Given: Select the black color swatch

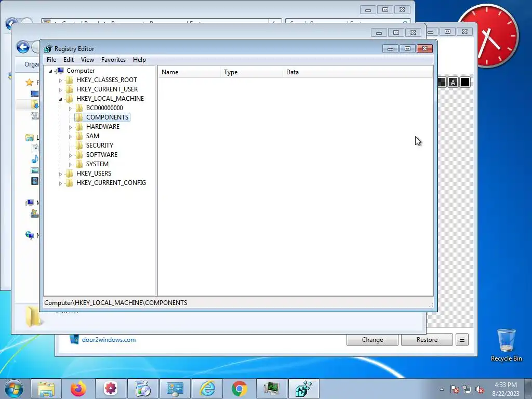Looking at the screenshot, I should 465,82.
